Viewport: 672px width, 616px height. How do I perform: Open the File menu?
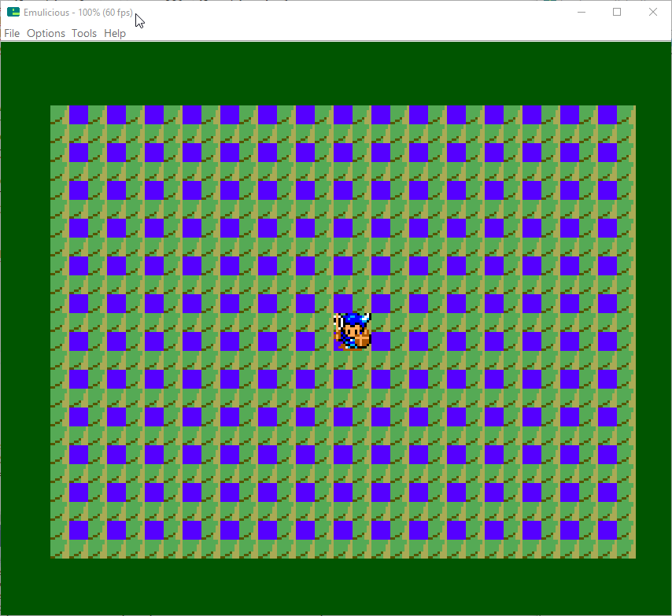(12, 33)
